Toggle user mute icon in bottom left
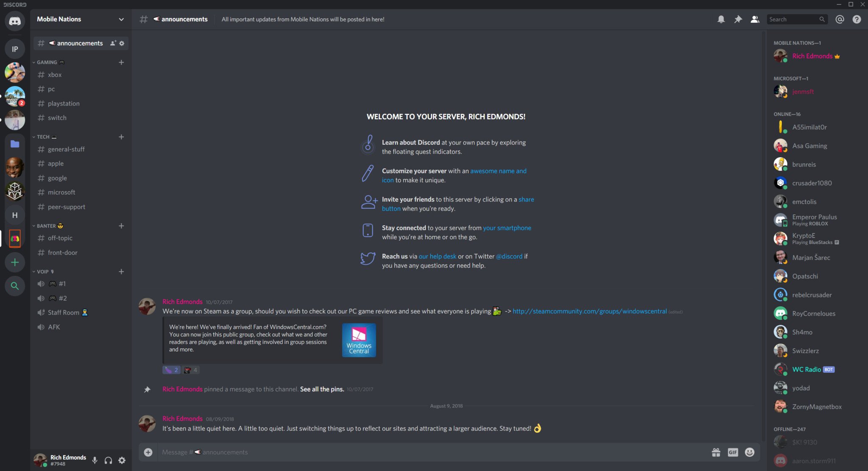868x471 pixels. coord(95,460)
